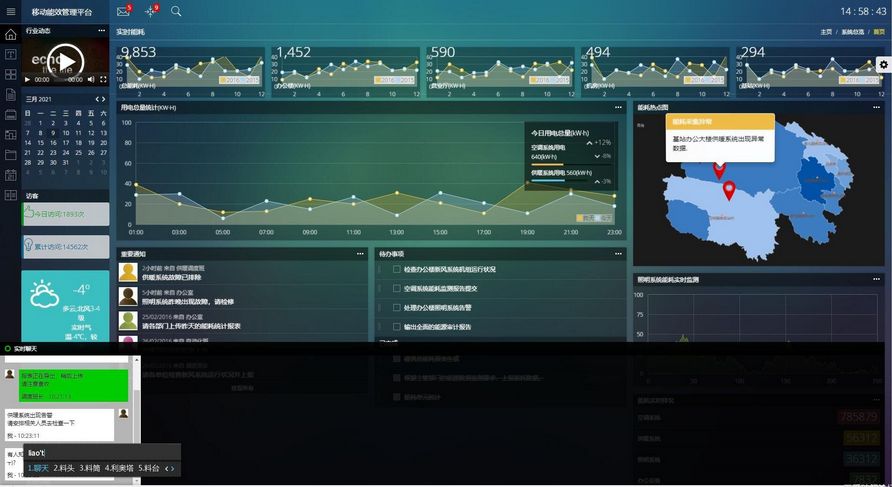Click the green status circle in chat header
This screenshot has height=487, width=892.
click(7, 348)
